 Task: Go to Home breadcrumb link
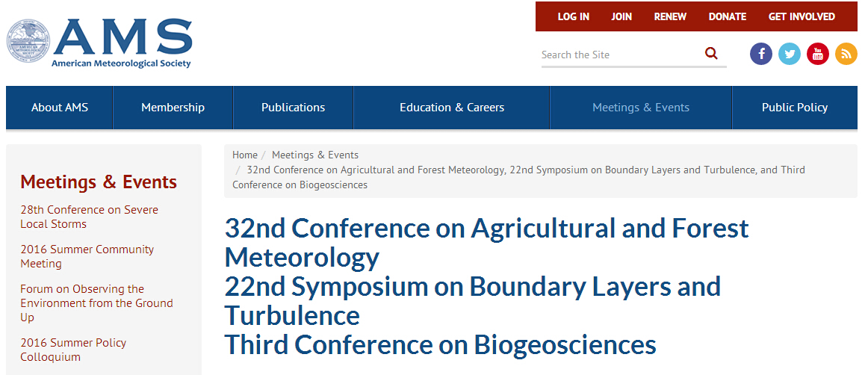click(x=245, y=155)
